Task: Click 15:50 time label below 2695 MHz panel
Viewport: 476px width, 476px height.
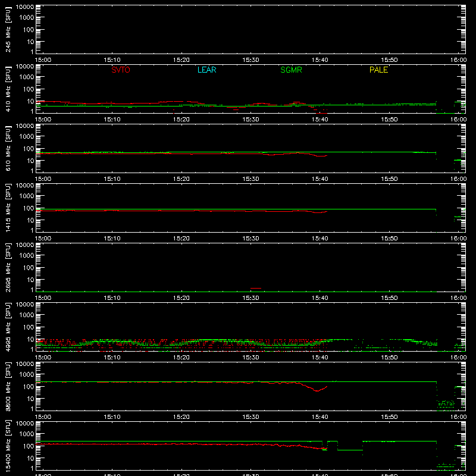Action: click(389, 298)
